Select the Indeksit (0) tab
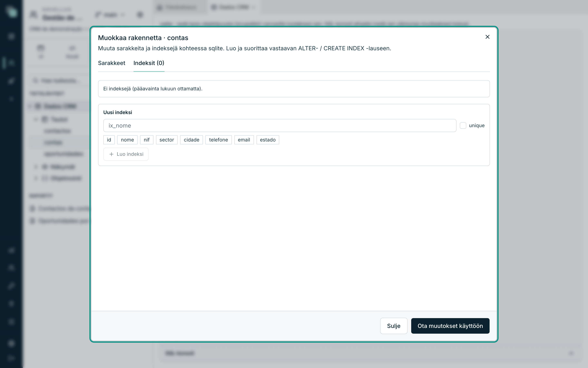This screenshot has width=588, height=368. pos(149,63)
